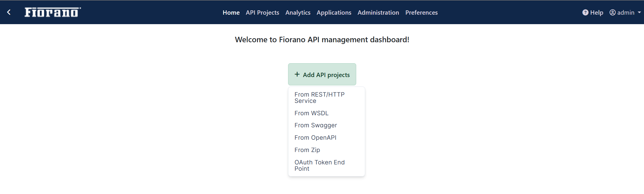
Task: Click the Fiorano logo
Action: 53,12
